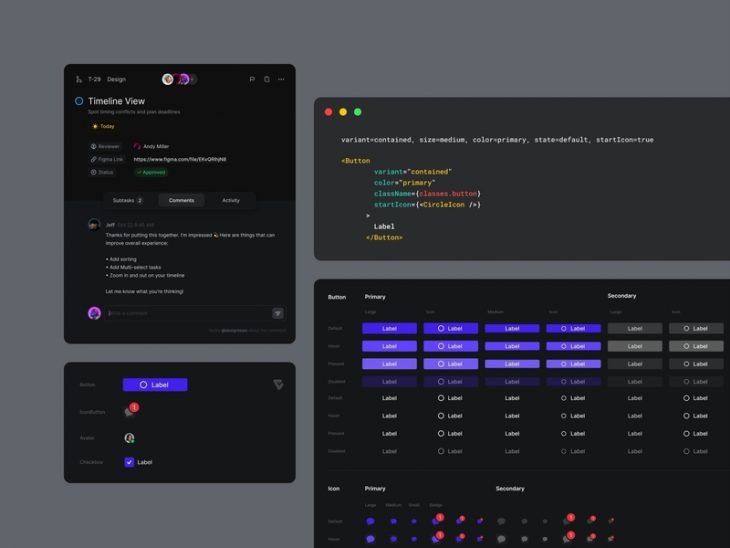Click the write a comment input field
The height and width of the screenshot is (548, 730).
pyautogui.click(x=189, y=313)
